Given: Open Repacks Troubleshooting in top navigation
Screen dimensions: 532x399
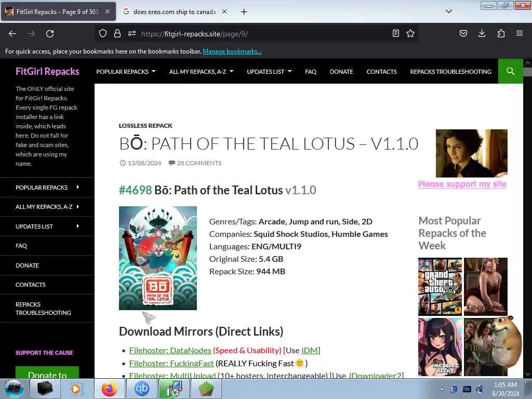Looking at the screenshot, I should point(450,72).
